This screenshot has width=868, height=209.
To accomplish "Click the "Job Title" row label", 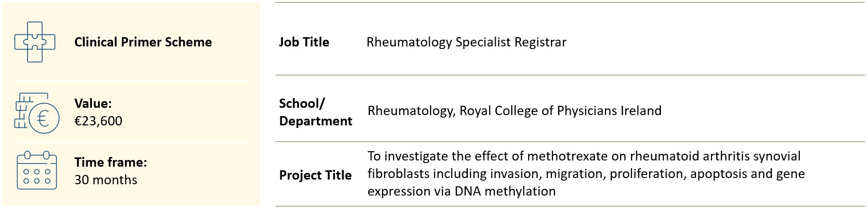I will [304, 42].
